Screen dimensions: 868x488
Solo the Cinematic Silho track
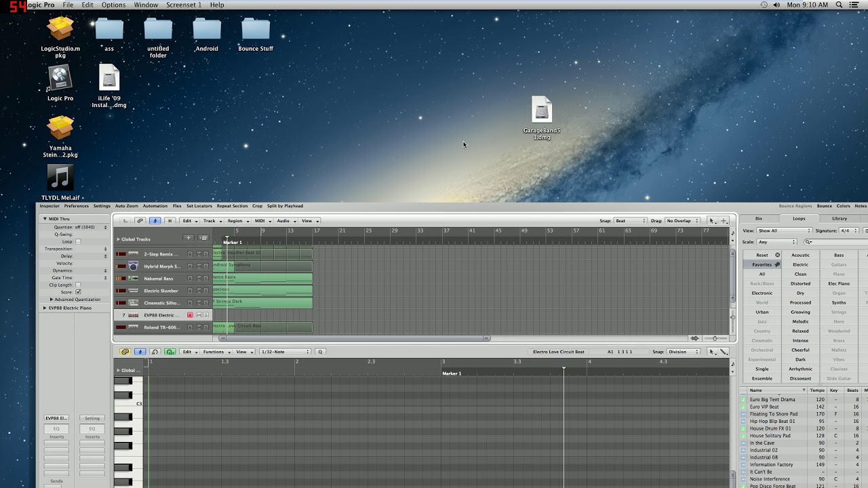[x=206, y=303]
